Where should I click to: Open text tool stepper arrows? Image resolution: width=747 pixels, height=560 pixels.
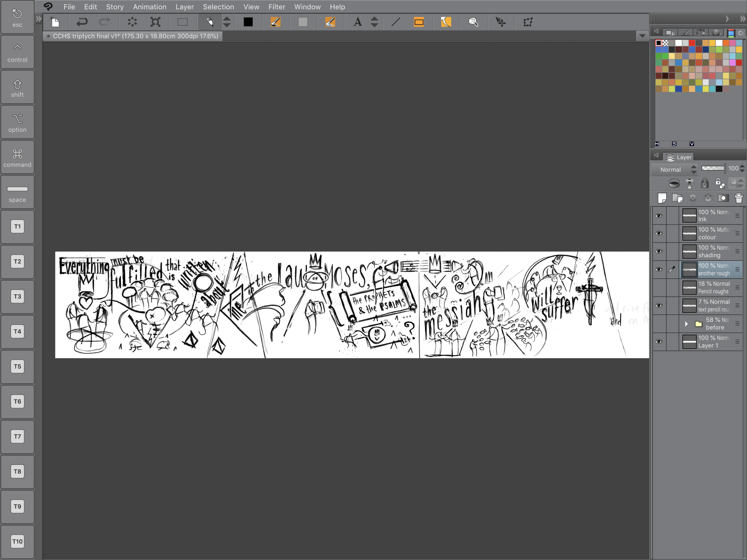(x=374, y=22)
